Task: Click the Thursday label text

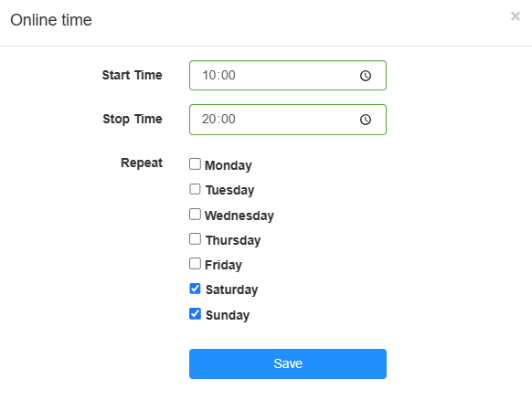Action: click(x=233, y=240)
